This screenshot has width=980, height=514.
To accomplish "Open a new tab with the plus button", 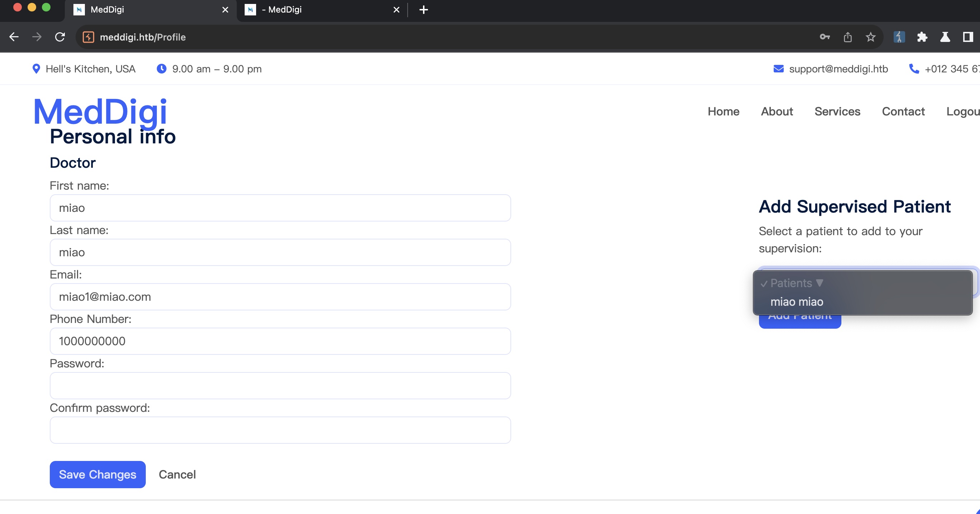I will pyautogui.click(x=423, y=10).
